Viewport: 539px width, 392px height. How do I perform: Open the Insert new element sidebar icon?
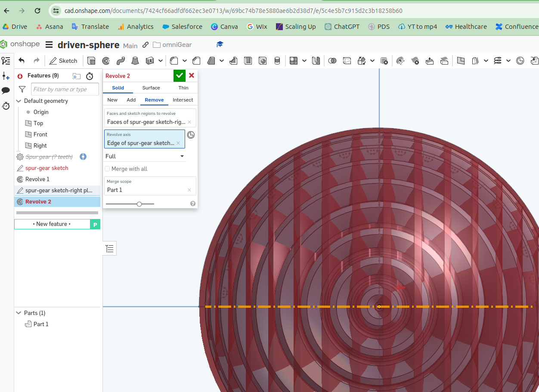point(6,76)
